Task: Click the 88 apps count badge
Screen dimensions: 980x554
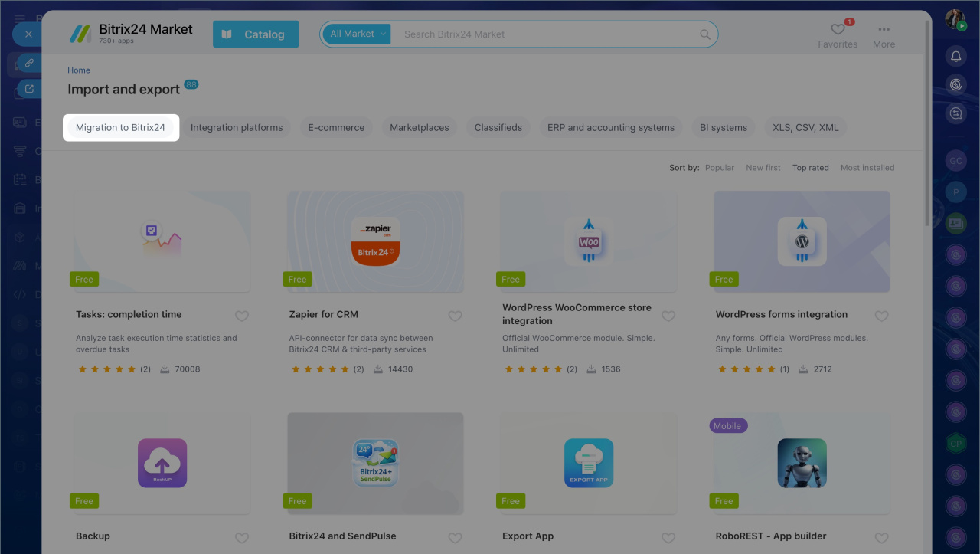Action: point(191,84)
